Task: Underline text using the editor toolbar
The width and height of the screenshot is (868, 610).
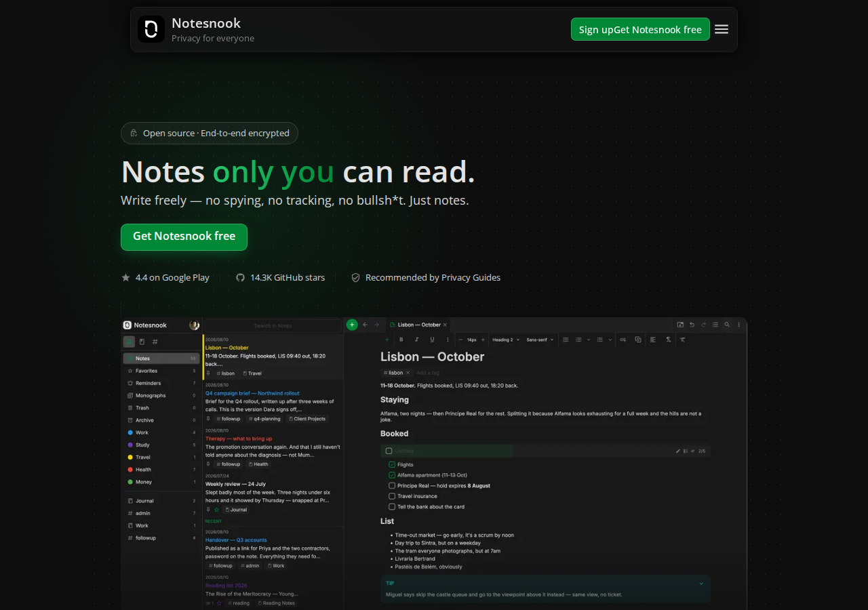Action: coord(432,340)
